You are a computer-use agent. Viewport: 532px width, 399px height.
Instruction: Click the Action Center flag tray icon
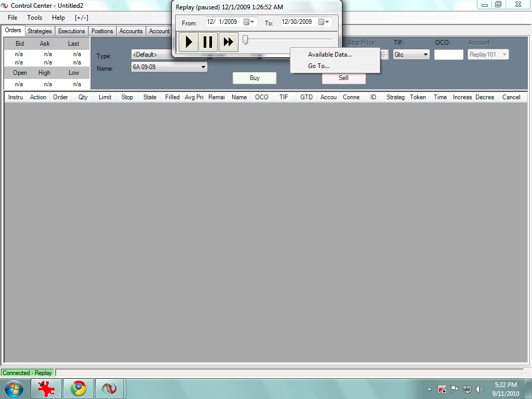pyautogui.click(x=454, y=389)
